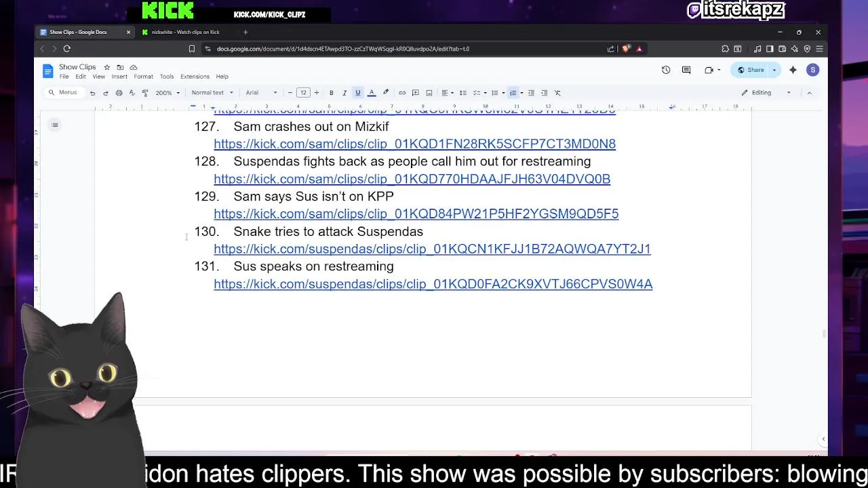
Task: Toggle italic formatting
Action: coord(344,93)
